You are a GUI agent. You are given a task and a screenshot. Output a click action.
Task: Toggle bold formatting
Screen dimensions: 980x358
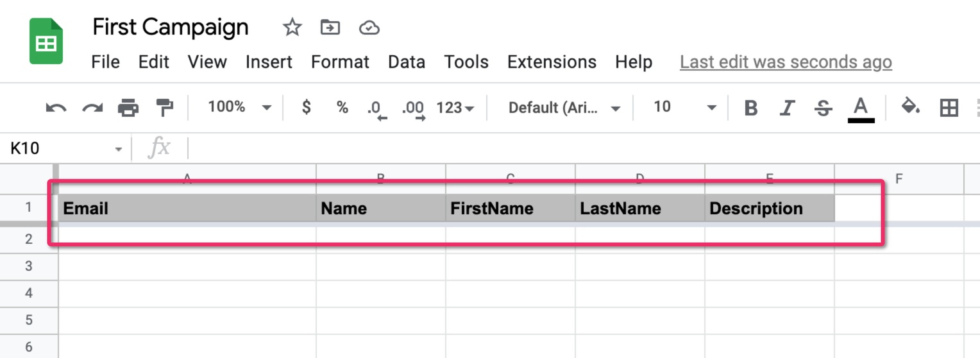[x=750, y=108]
